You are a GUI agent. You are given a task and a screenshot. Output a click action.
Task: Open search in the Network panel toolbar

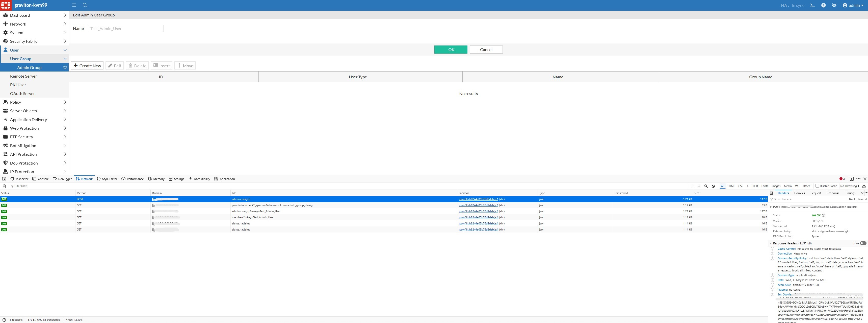pyautogui.click(x=706, y=186)
